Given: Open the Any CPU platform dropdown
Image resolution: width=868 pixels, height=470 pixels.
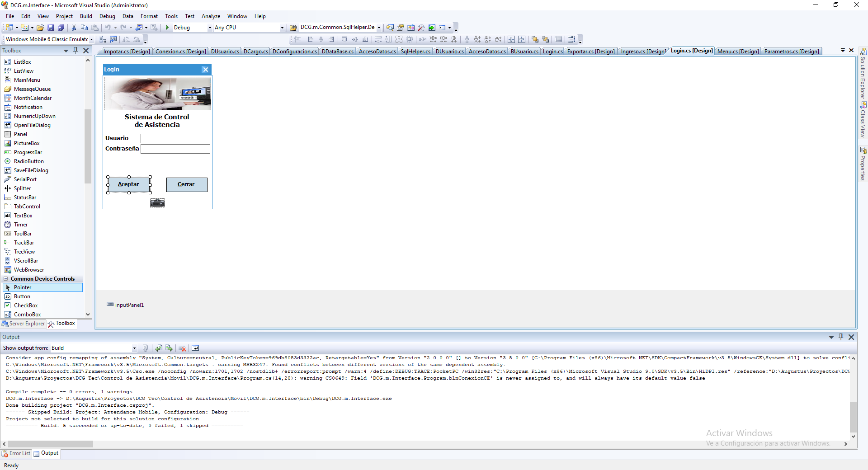Looking at the screenshot, I should [282, 28].
